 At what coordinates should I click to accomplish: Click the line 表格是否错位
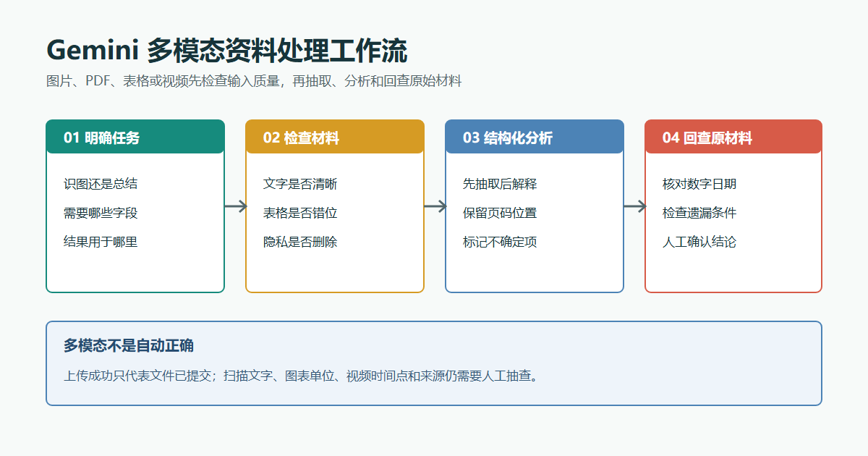(300, 213)
